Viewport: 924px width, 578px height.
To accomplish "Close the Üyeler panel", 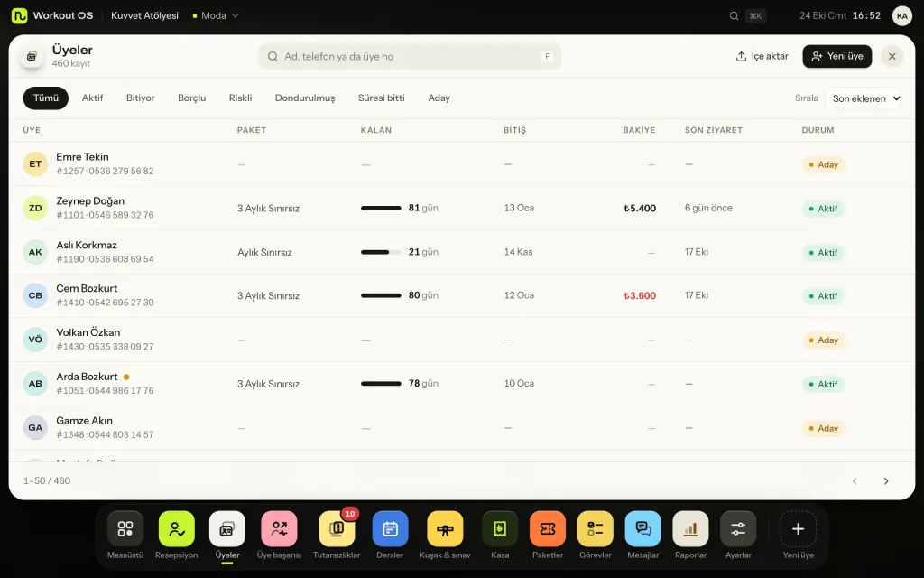I will click(x=892, y=56).
